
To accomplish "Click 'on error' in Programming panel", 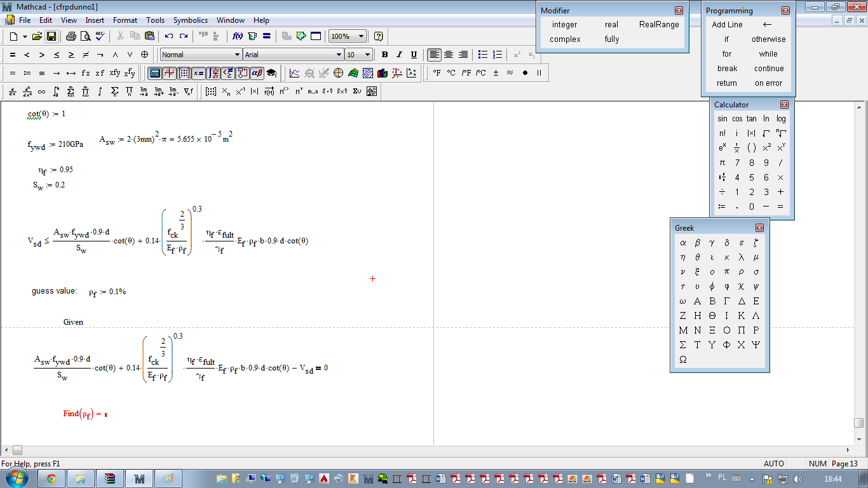I will 769,83.
